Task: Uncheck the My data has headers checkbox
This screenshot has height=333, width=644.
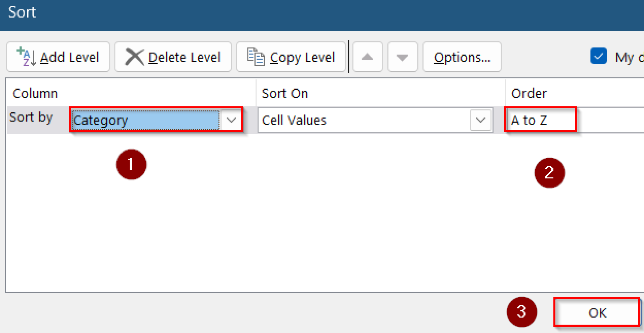Action: point(599,56)
